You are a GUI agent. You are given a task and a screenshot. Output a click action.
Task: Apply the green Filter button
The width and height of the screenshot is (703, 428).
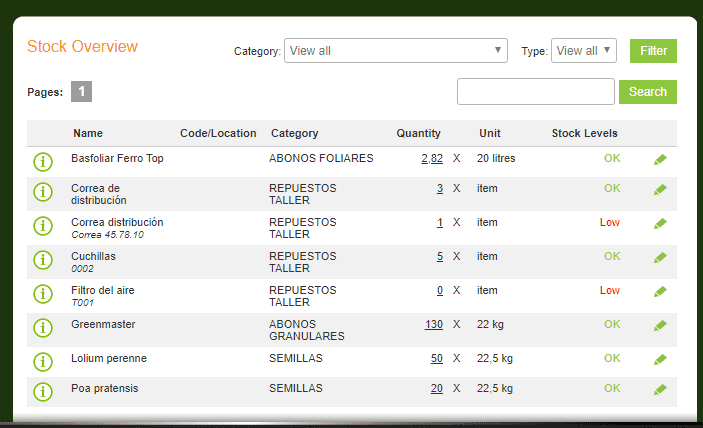point(653,51)
